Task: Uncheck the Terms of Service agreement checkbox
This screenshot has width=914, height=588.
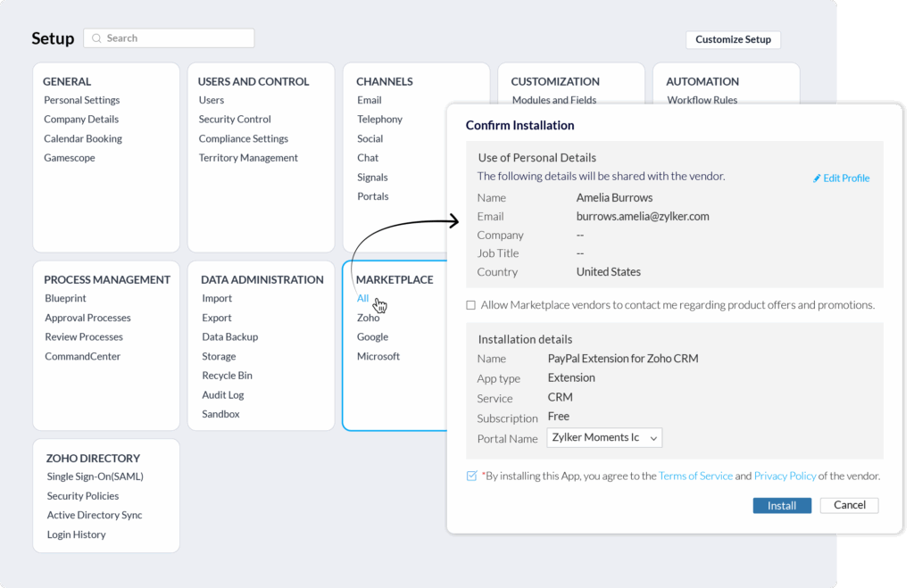Action: (x=471, y=476)
